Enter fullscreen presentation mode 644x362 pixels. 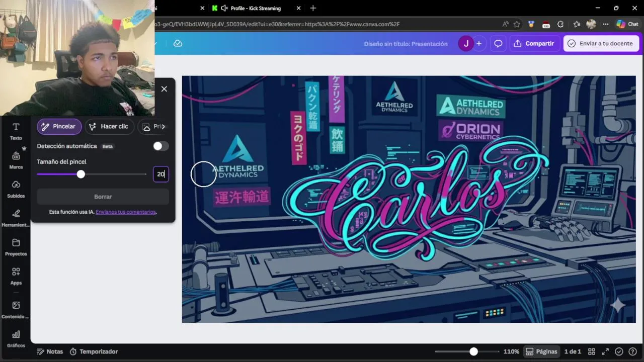[x=605, y=351]
